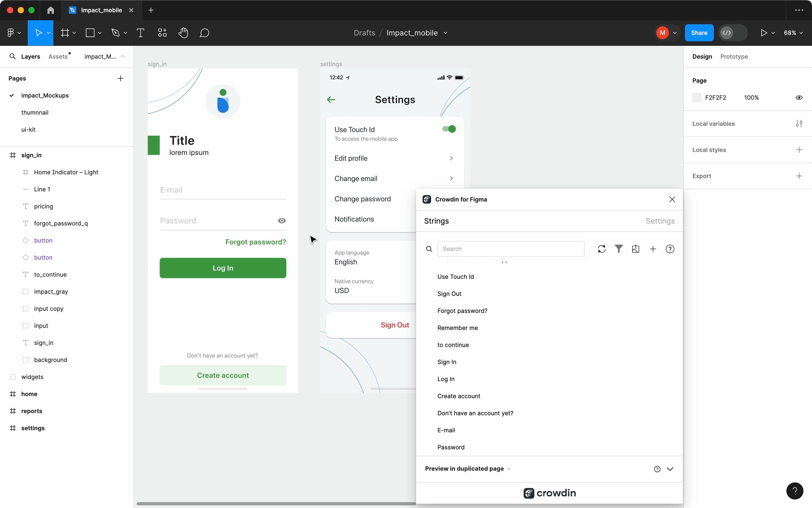
Task: Toggle the eye icon on Password field
Action: tap(282, 221)
